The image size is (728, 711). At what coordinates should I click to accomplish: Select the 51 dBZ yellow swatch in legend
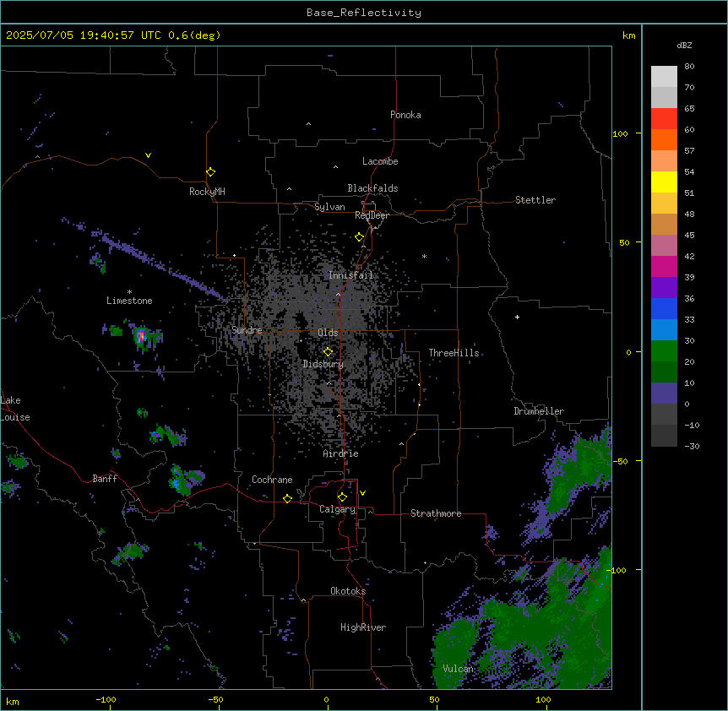664,182
